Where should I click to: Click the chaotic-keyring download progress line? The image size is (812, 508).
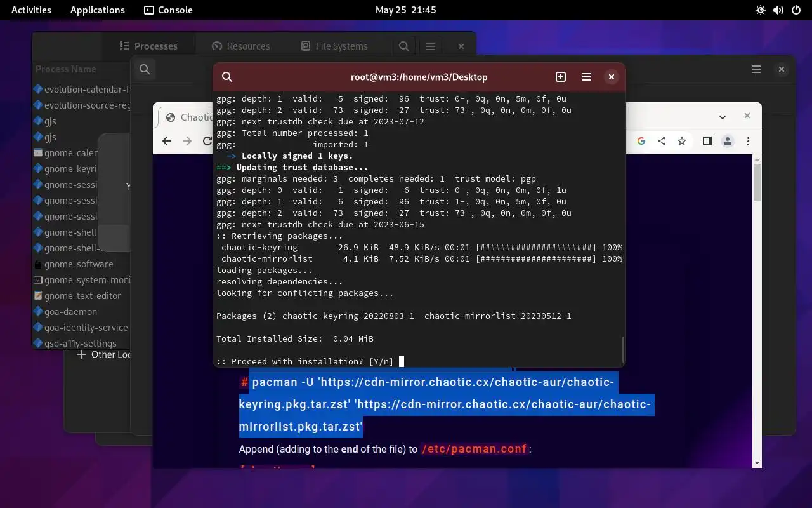coord(419,247)
